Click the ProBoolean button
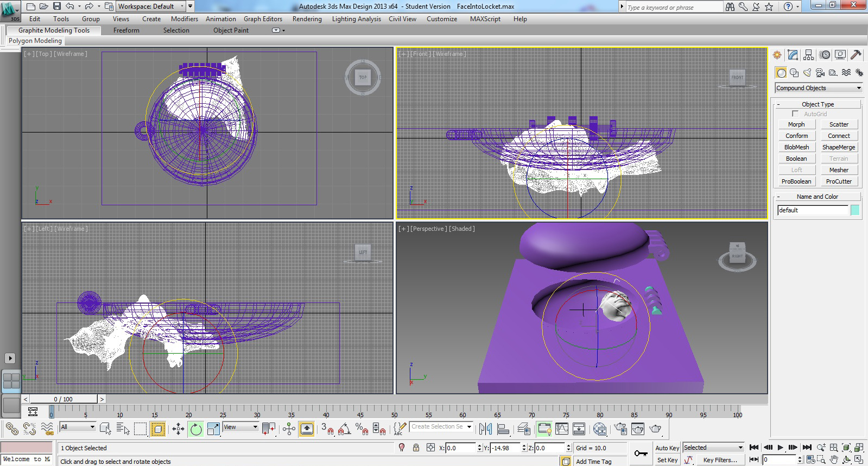868x466 pixels. tap(796, 181)
